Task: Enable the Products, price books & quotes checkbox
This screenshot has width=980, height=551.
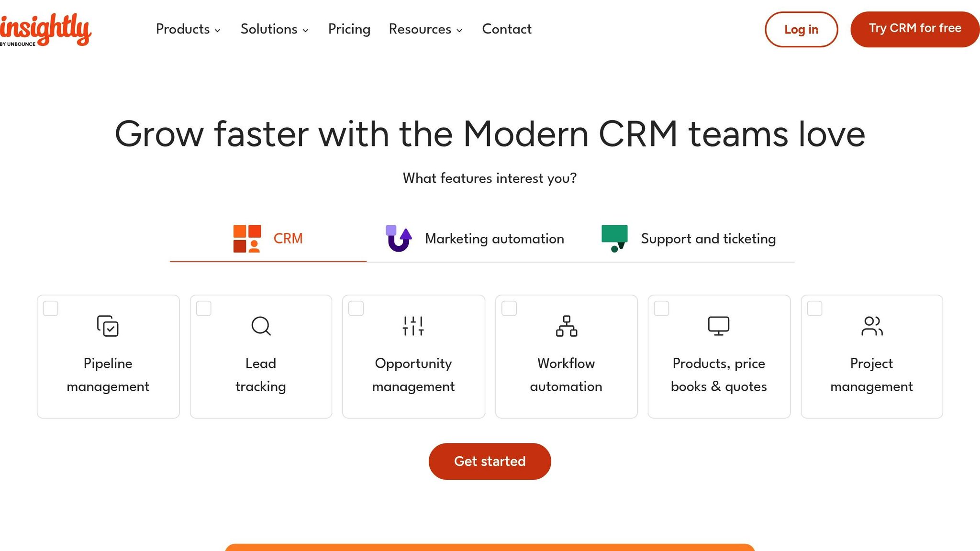Action: tap(661, 309)
